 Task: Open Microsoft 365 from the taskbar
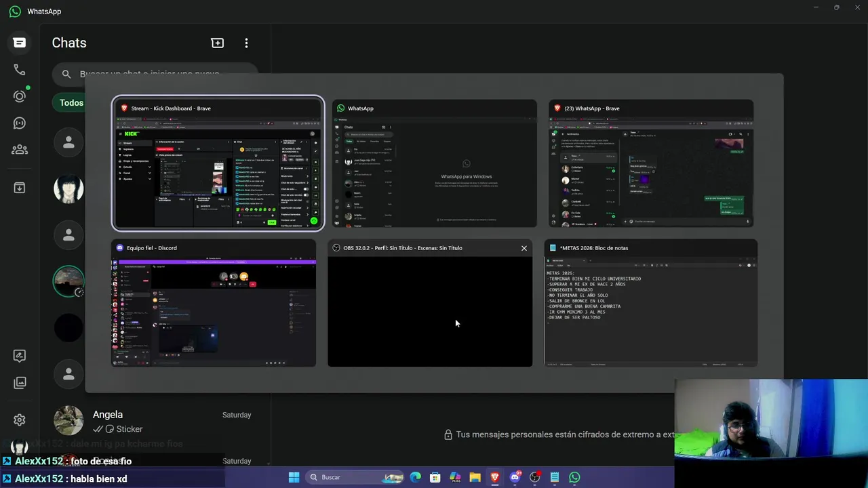[455, 477]
